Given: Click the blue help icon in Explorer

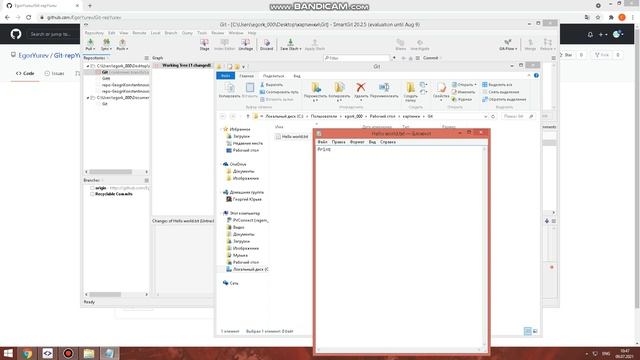Looking at the screenshot, I should click(536, 76).
